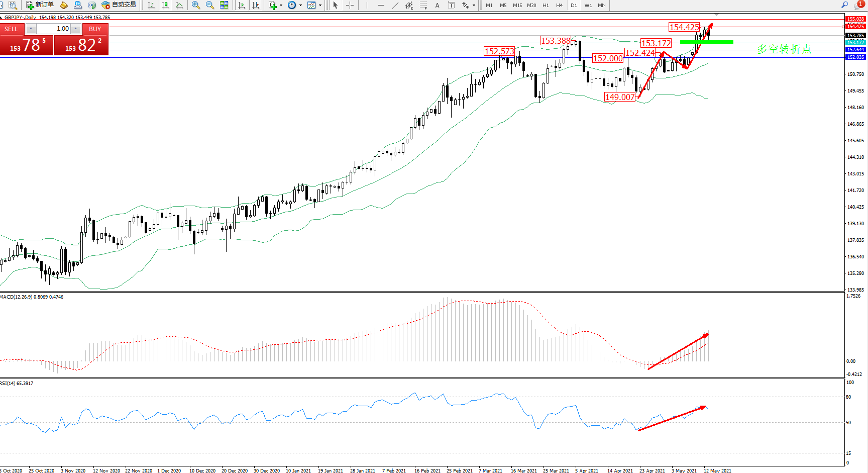Increase lot volume with up arrow

75,29
